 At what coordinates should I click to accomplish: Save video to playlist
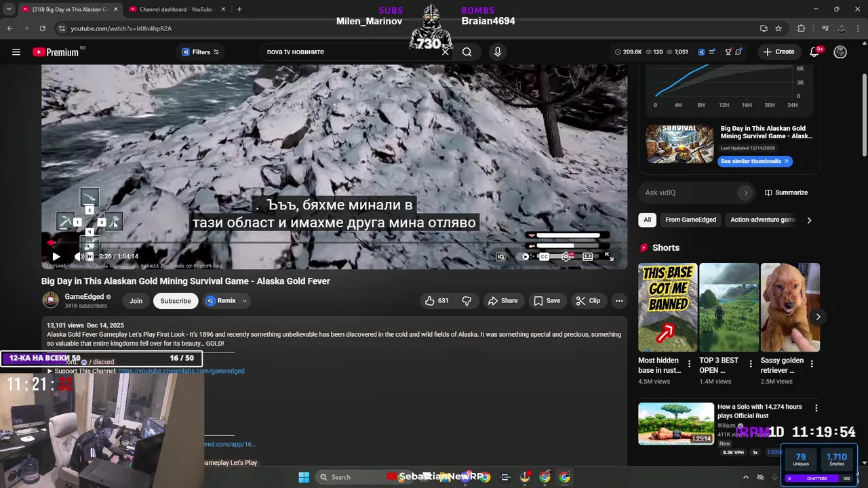click(547, 301)
